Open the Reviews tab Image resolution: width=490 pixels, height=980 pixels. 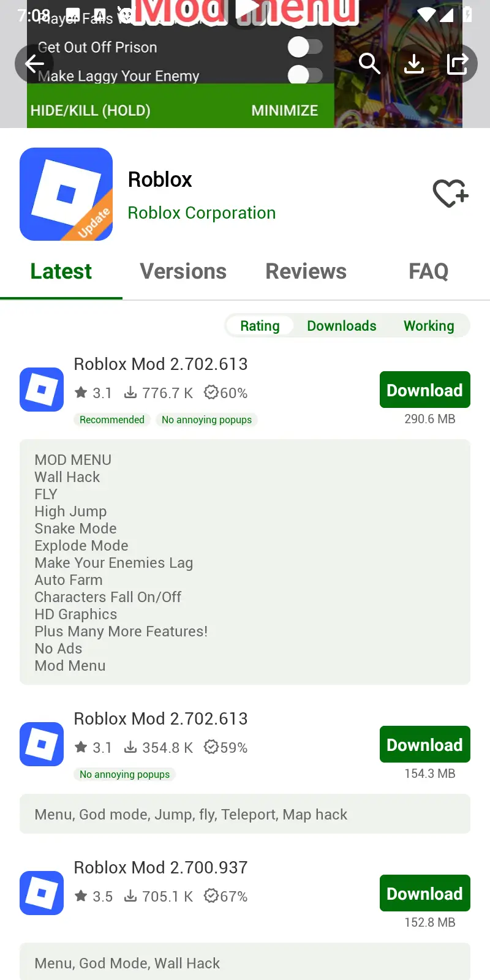pos(306,271)
